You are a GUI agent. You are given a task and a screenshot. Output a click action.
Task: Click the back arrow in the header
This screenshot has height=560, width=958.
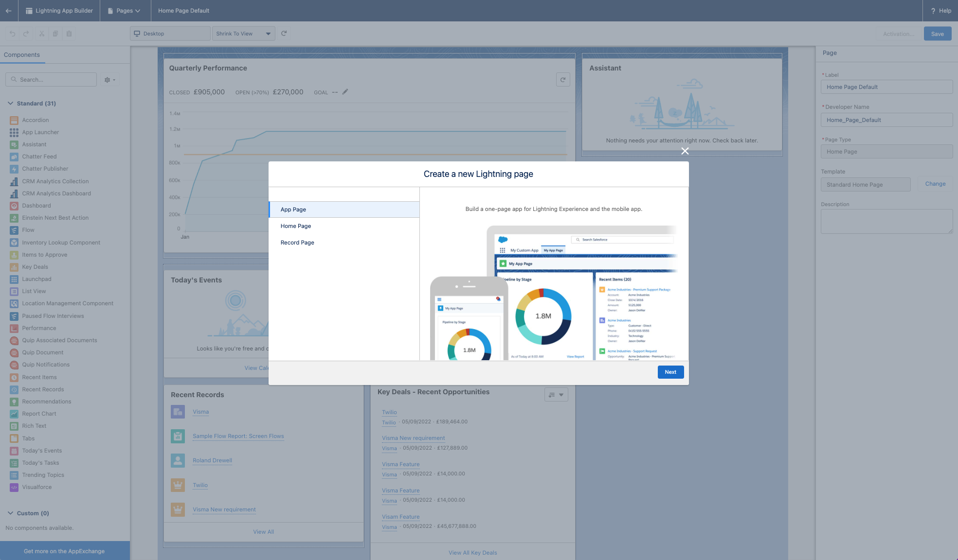point(9,11)
